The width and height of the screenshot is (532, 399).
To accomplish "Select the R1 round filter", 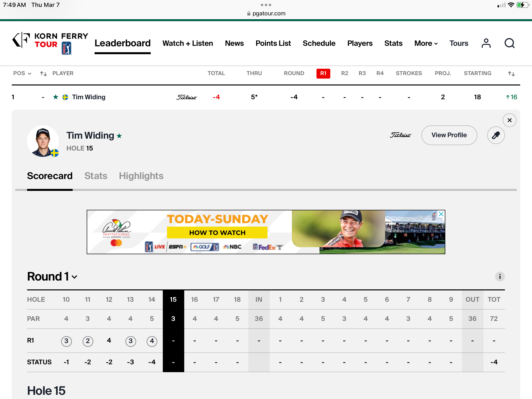I will click(323, 73).
